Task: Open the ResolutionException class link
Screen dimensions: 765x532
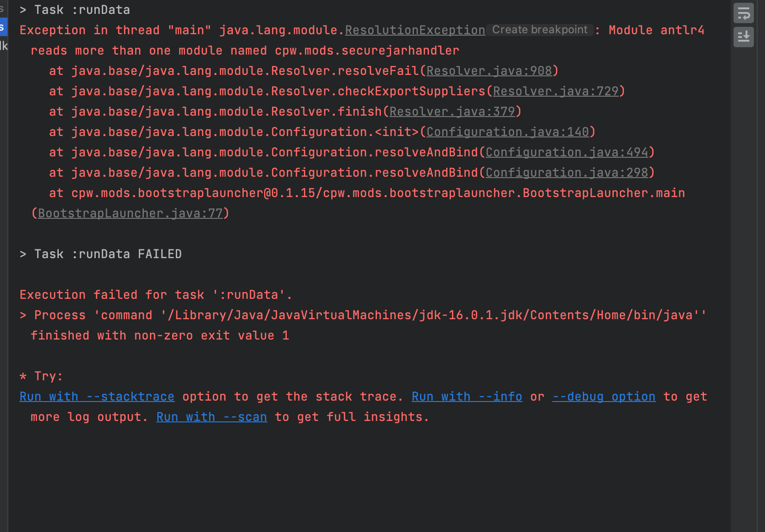Action: click(x=414, y=30)
